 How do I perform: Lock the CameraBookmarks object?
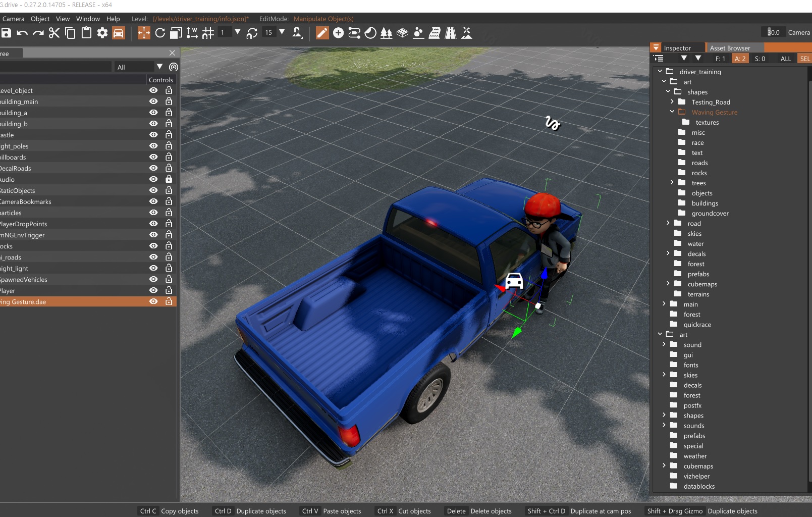tap(169, 201)
